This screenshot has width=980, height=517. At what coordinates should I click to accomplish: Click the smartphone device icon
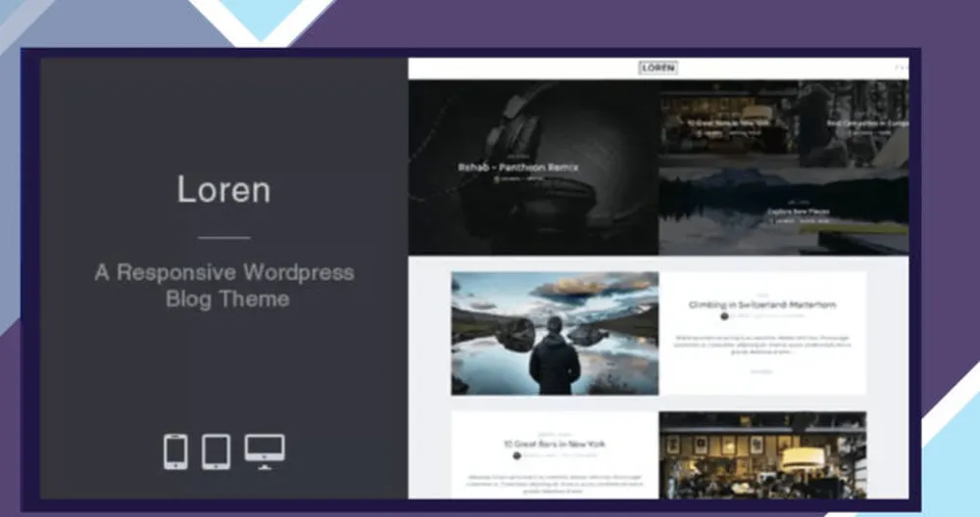(175, 451)
